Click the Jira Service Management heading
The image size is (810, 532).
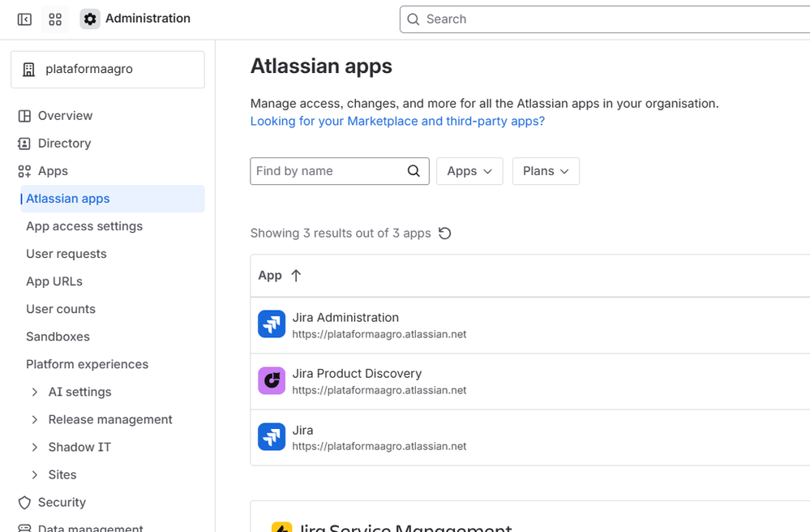(x=405, y=527)
